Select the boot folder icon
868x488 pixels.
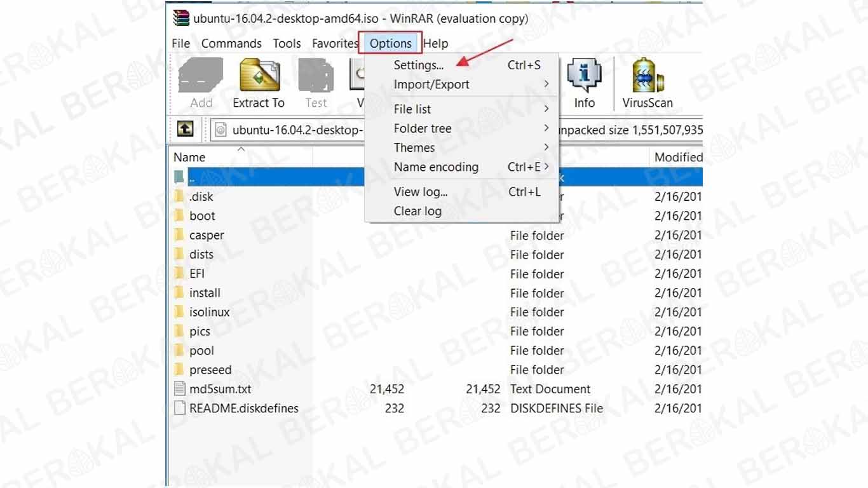coord(179,215)
